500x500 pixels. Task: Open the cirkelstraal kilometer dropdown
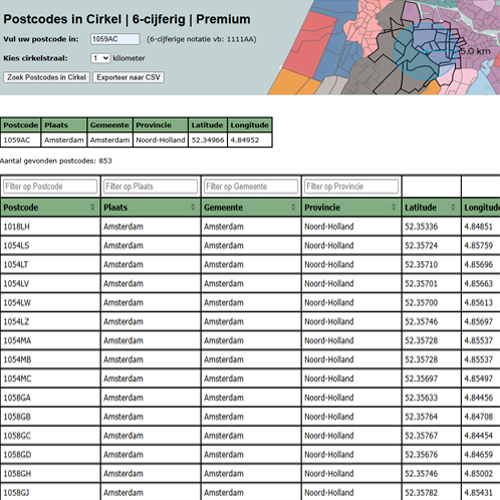[100, 58]
